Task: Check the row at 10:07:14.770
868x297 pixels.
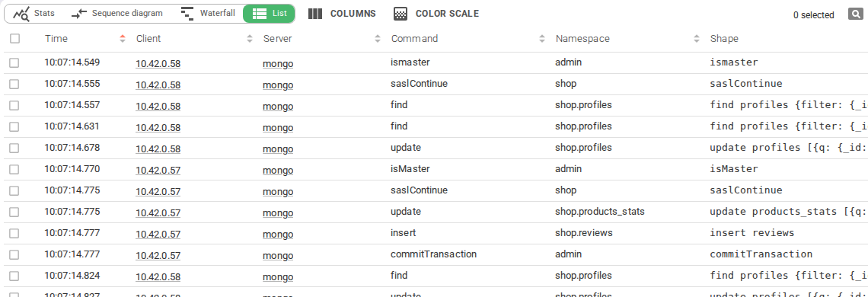Action: coord(14,169)
